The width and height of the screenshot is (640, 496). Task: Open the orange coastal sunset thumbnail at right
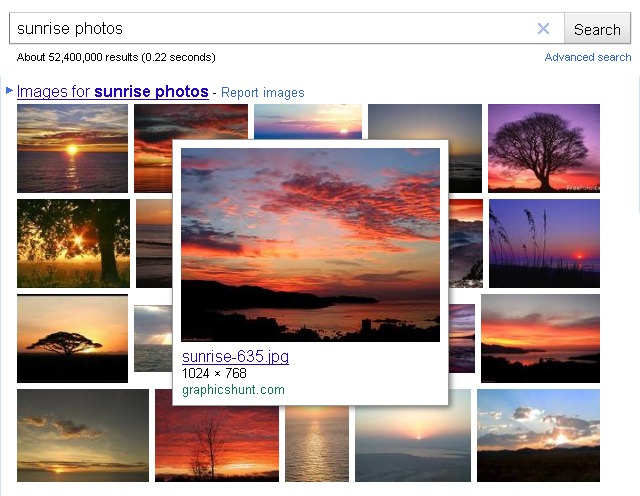[540, 338]
